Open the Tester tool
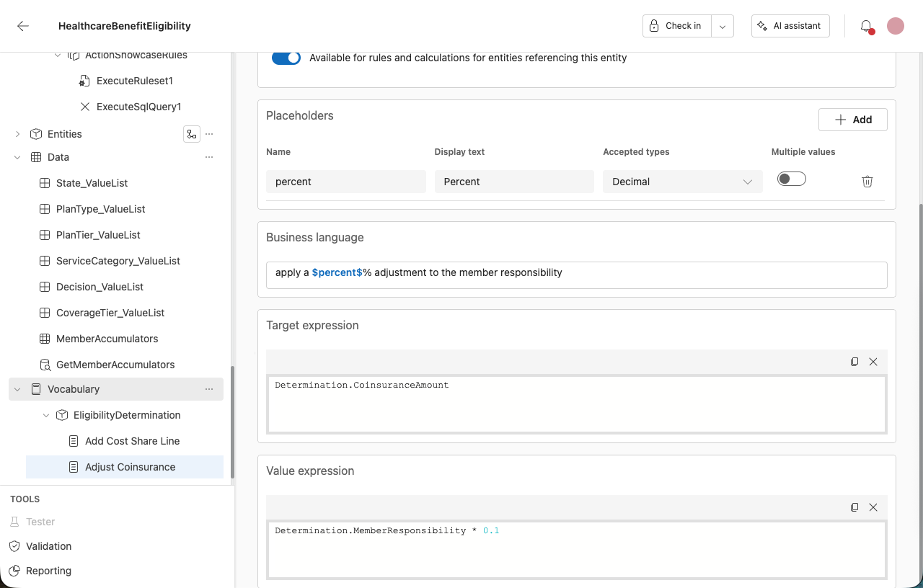This screenshot has width=923, height=588. click(x=32, y=522)
